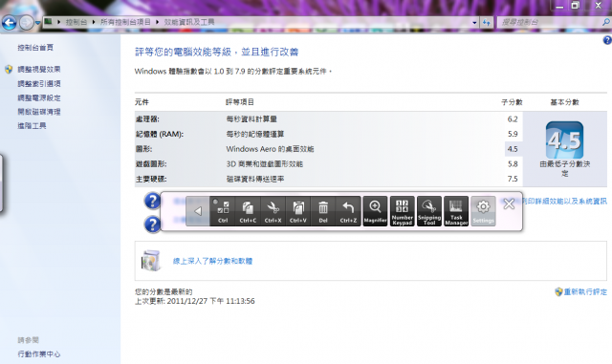Viewport: 612px width, 364px height.
Task: Open the recent pages dropdown arrow
Action: point(38,23)
